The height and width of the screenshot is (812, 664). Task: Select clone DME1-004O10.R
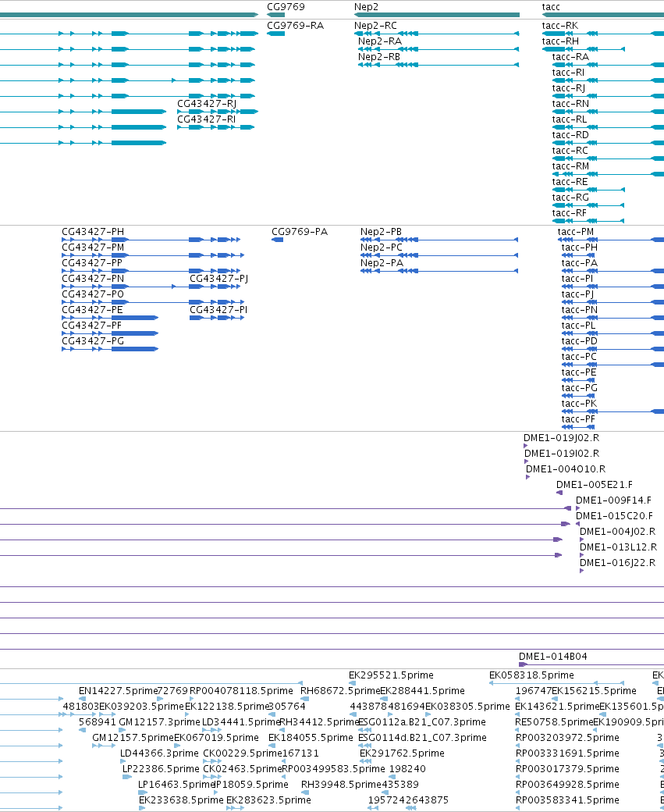click(566, 468)
